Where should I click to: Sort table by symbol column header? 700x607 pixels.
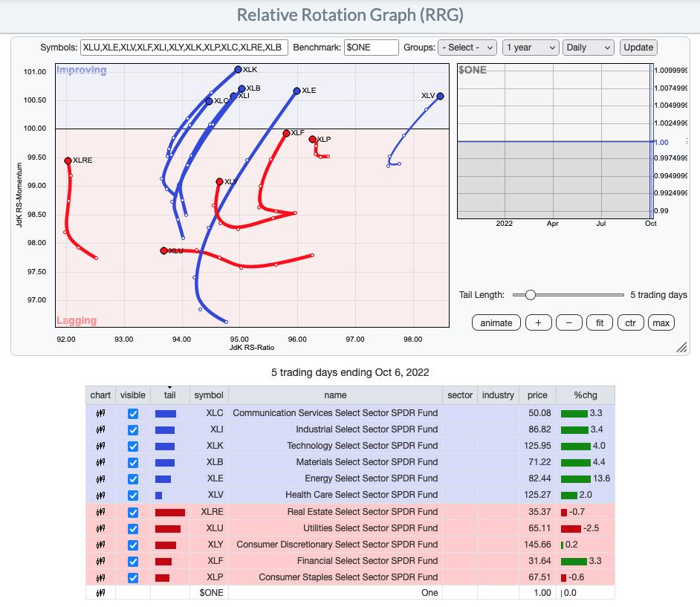[209, 395]
